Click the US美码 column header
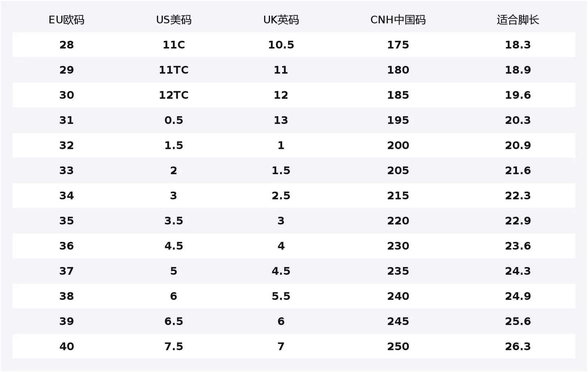 [174, 20]
